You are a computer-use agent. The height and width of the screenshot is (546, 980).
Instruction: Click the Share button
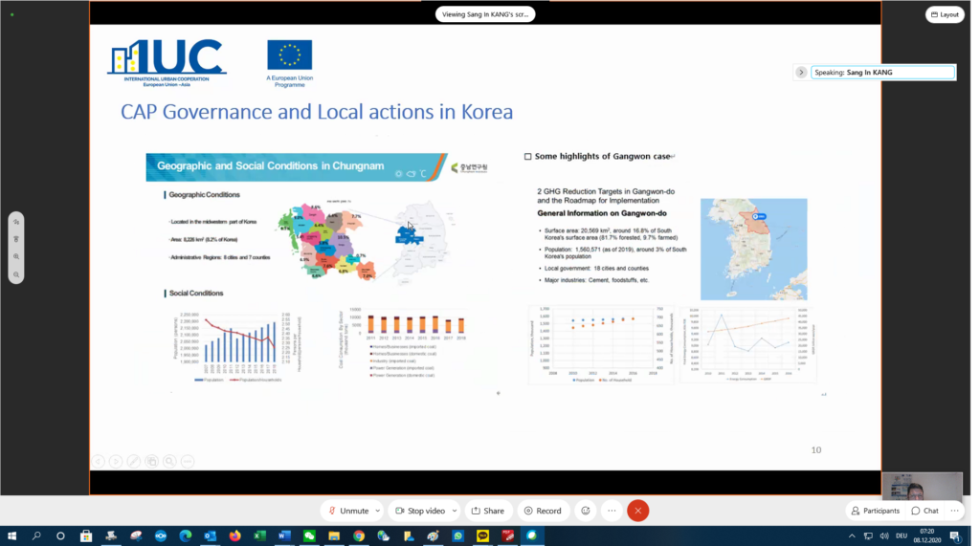click(x=487, y=511)
